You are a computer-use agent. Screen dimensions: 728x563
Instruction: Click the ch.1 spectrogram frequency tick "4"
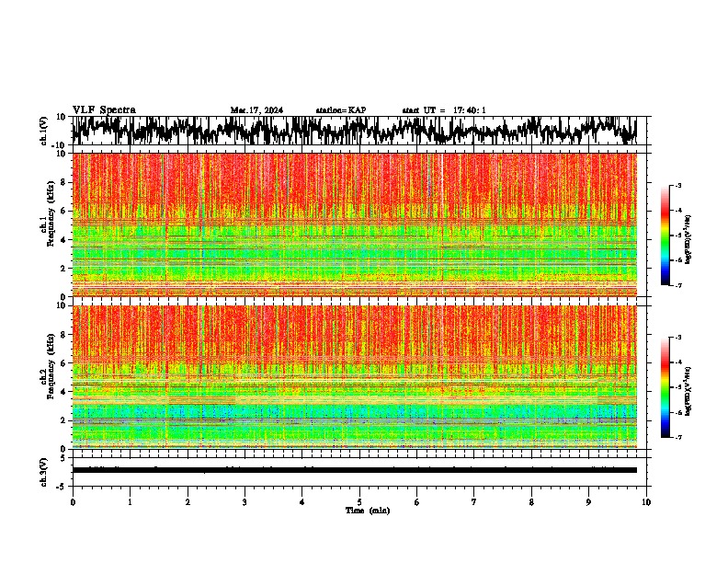pyautogui.click(x=63, y=240)
